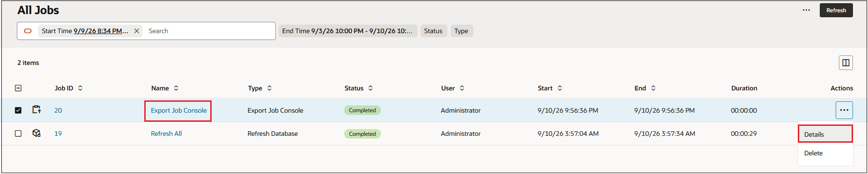Click the Actions column header

pos(842,88)
